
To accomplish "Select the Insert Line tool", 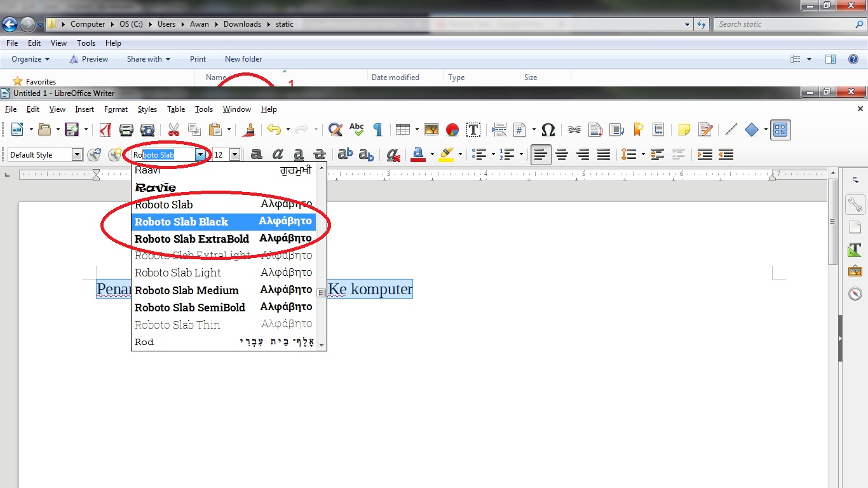I will click(x=731, y=130).
